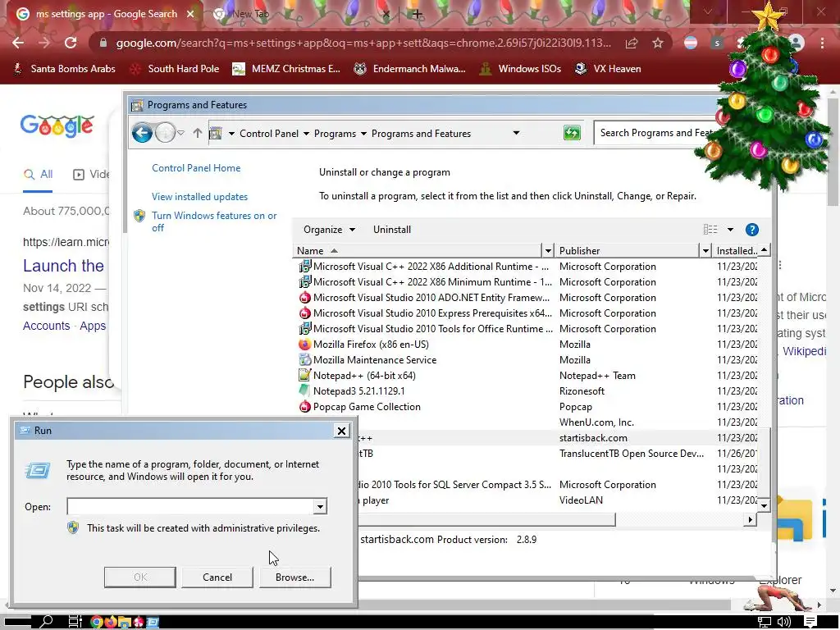Open the Name column filter dropdown
Viewport: 840px width, 630px height.
click(x=547, y=251)
